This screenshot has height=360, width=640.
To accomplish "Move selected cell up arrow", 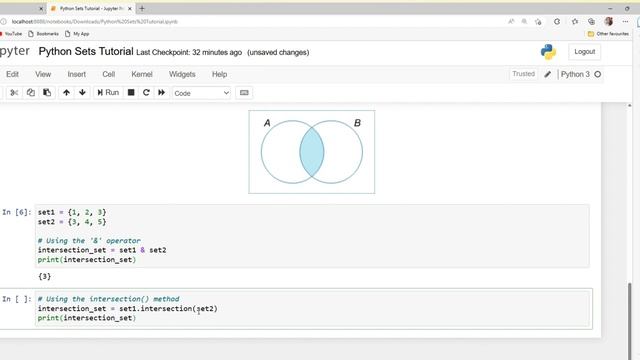I will click(66, 93).
